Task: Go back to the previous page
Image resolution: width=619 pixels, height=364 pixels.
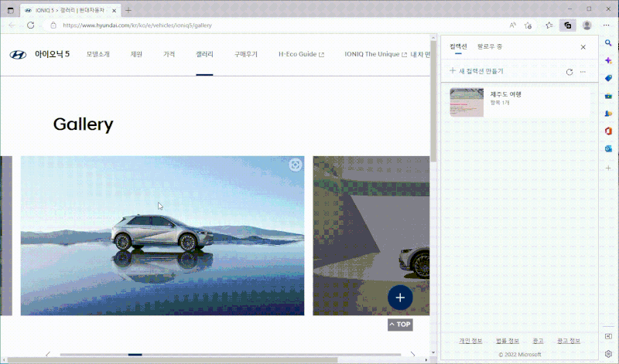Action: 12,26
